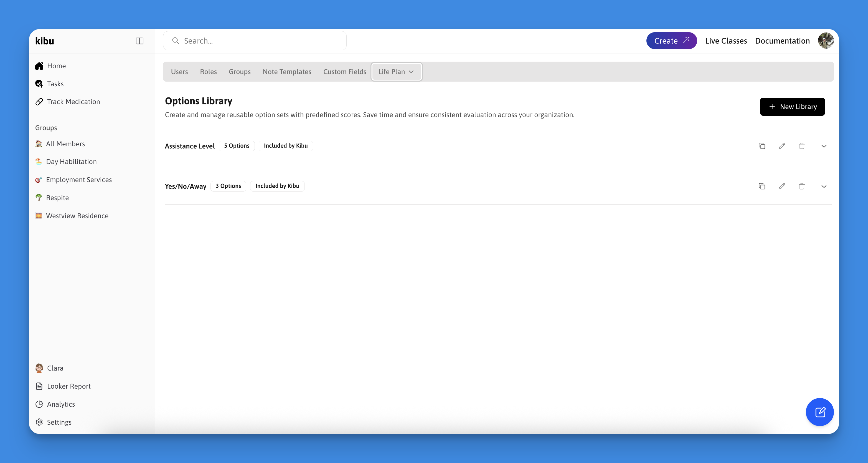Open Settings from the sidebar

[59, 422]
